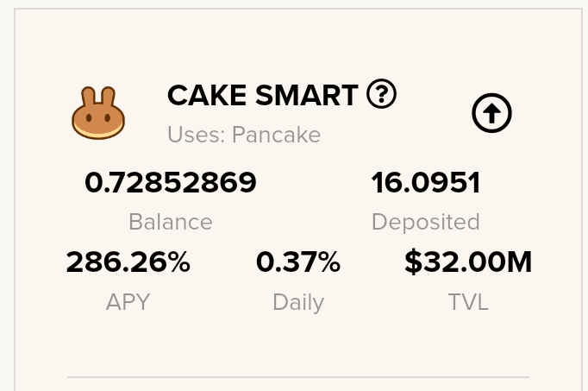Screen dimensions: 588x391
Task: Click the $32.00M TVL value
Action: [x=468, y=262]
